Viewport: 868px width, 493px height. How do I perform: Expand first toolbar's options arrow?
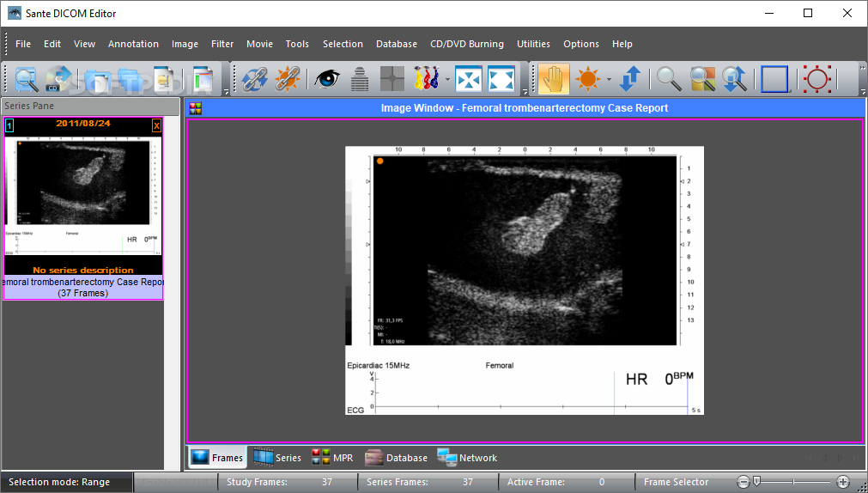click(x=226, y=91)
